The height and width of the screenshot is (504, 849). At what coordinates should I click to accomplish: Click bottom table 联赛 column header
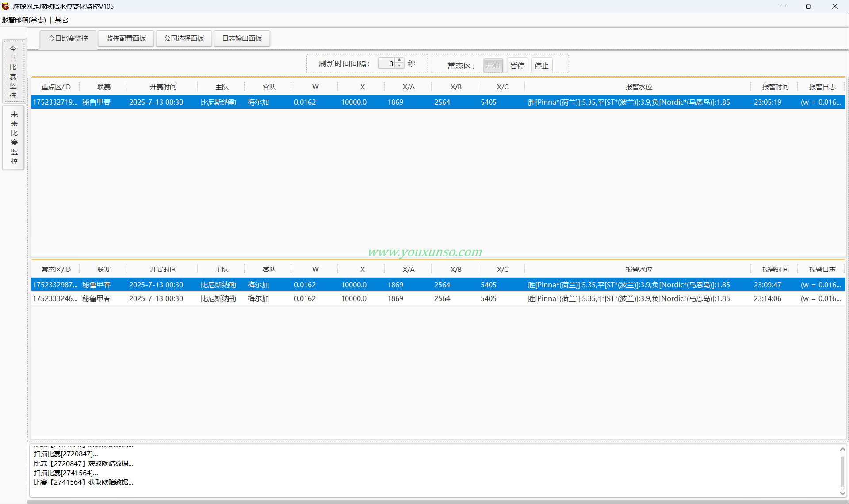103,270
